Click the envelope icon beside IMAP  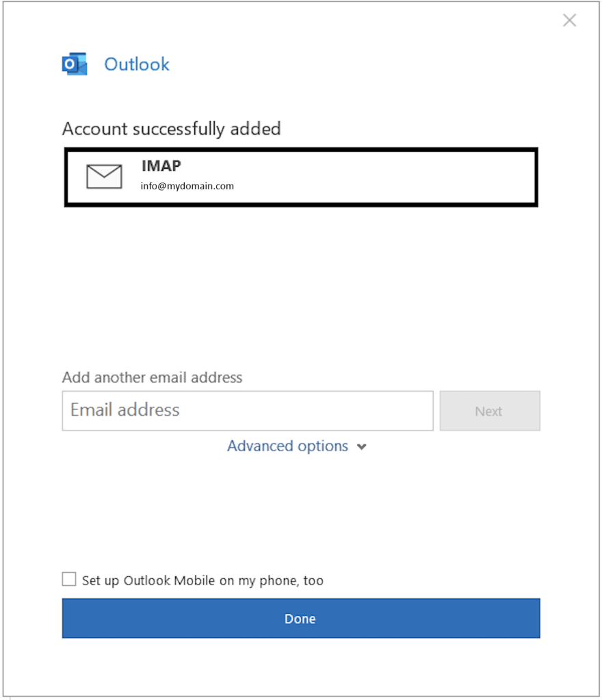tap(104, 176)
